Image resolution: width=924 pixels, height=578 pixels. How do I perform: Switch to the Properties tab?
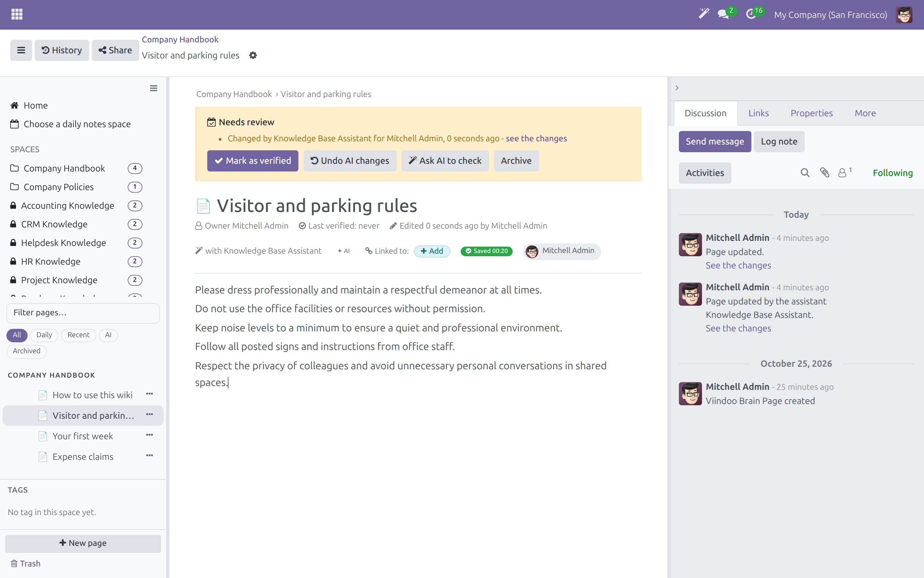(811, 113)
